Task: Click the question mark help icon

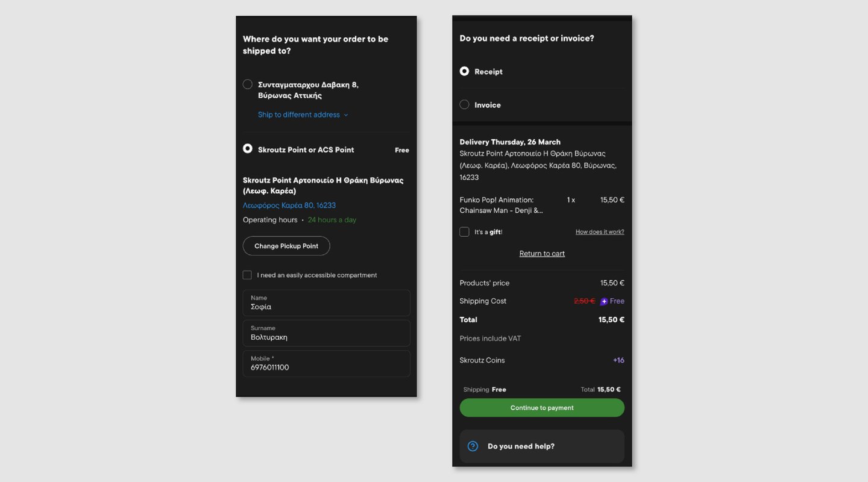Action: coord(473,446)
